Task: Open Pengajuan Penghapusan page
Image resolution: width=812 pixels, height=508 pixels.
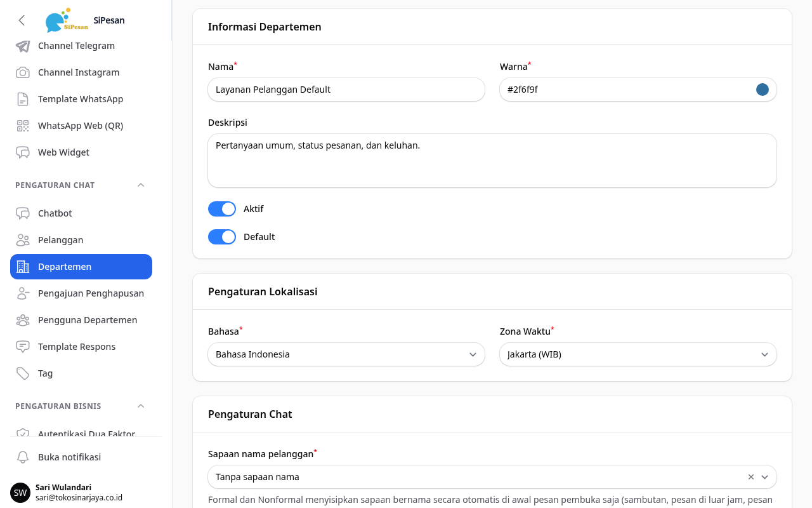Action: 81,293
